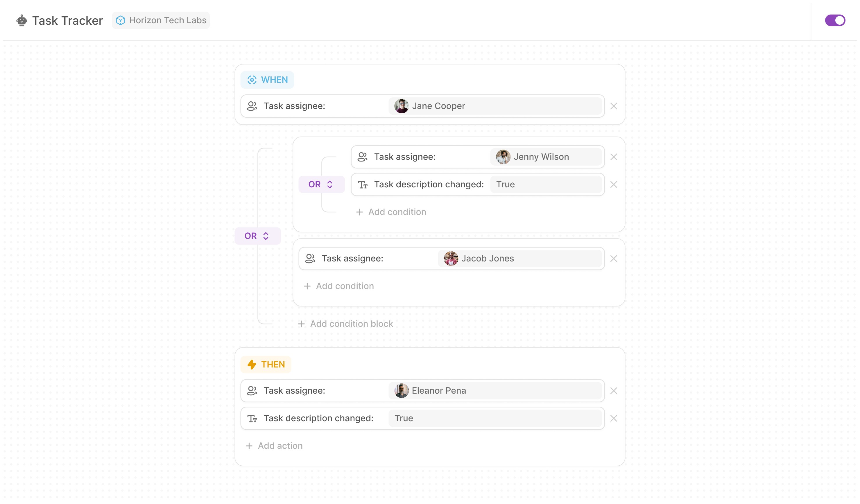The image size is (860, 504).
Task: Click the robot icon beside Task Tracker
Action: point(21,20)
